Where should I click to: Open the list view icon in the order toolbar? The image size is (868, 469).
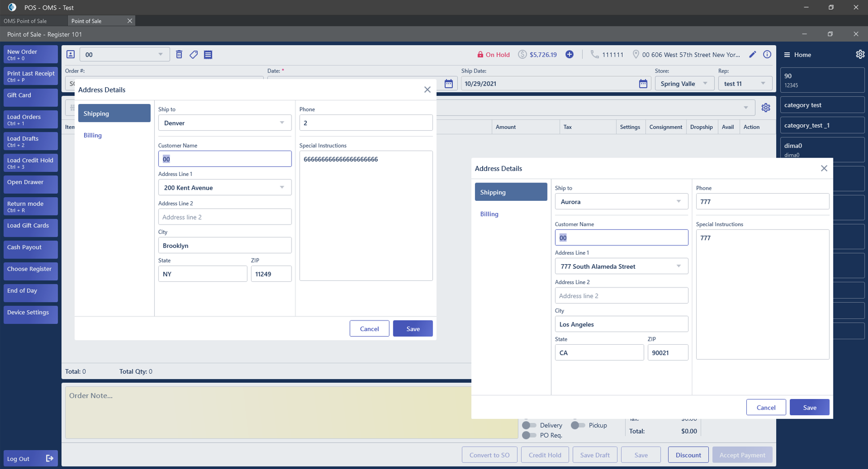click(x=208, y=54)
